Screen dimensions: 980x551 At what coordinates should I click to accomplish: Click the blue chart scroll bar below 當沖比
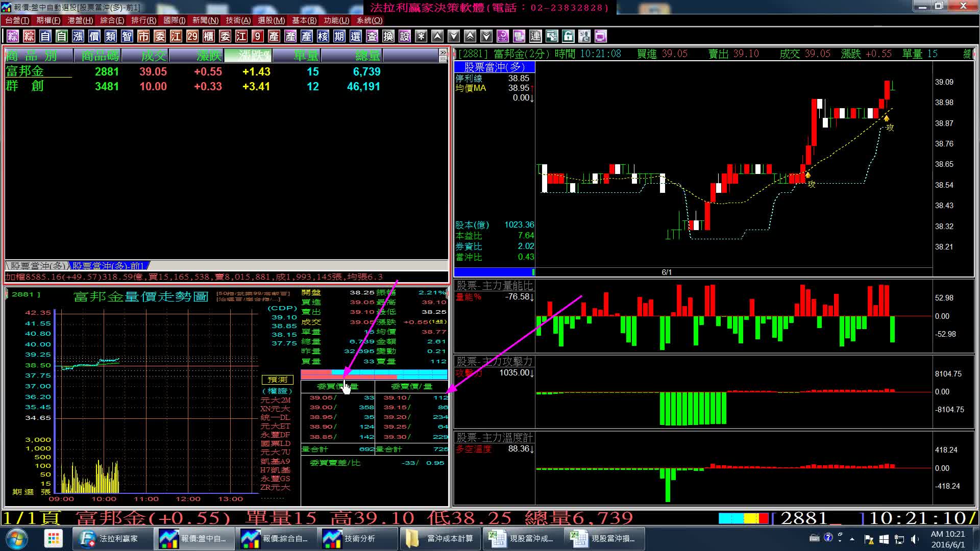click(x=494, y=272)
